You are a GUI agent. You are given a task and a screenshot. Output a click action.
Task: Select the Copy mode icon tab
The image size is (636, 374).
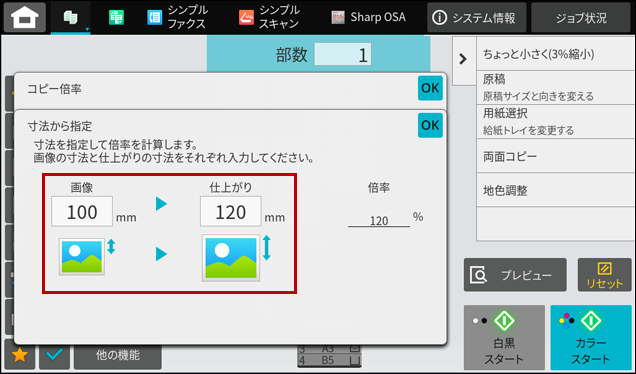71,17
